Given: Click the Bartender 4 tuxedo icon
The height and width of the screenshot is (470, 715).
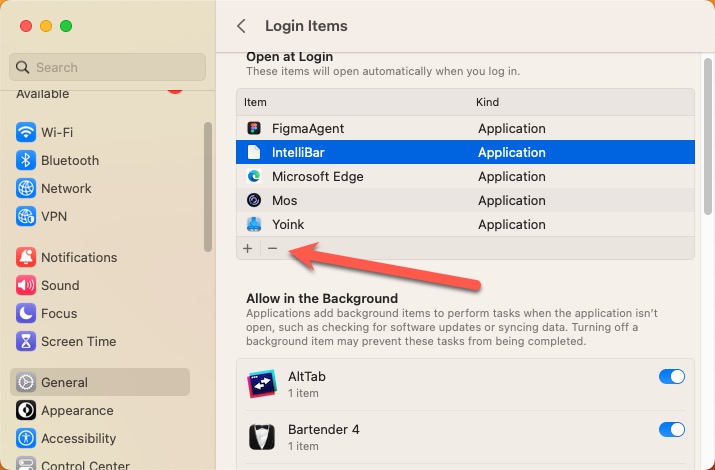Looking at the screenshot, I should click(262, 437).
